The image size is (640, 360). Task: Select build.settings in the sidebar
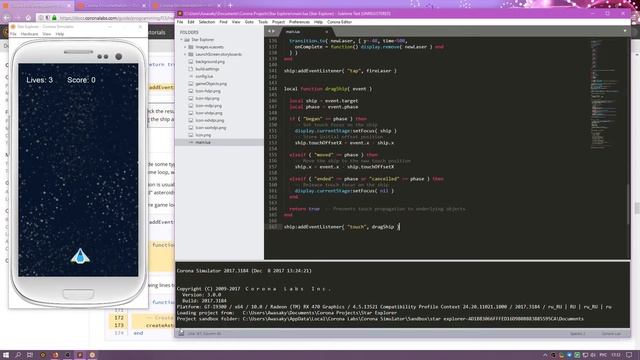pos(207,69)
